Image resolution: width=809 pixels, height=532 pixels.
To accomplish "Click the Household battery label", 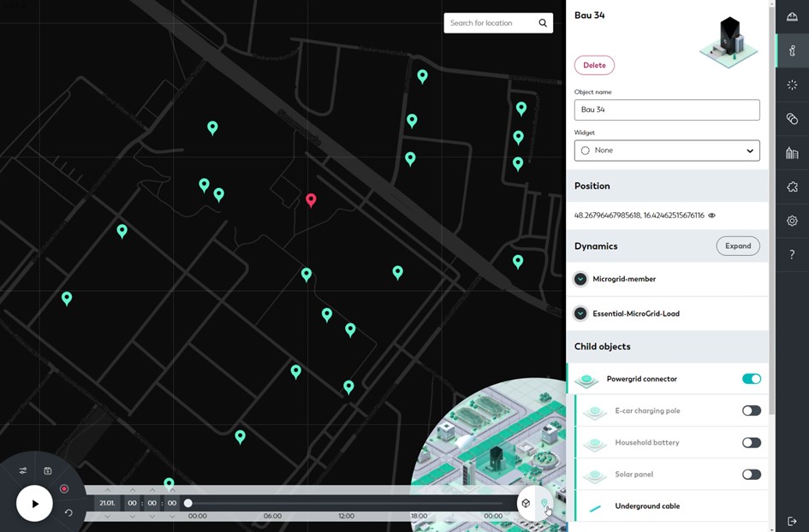I will [x=647, y=442].
